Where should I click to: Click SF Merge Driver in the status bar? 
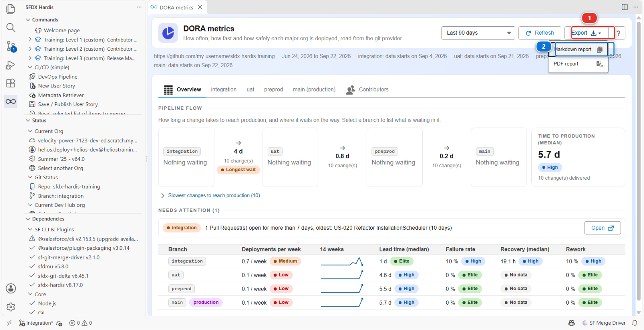click(604, 323)
